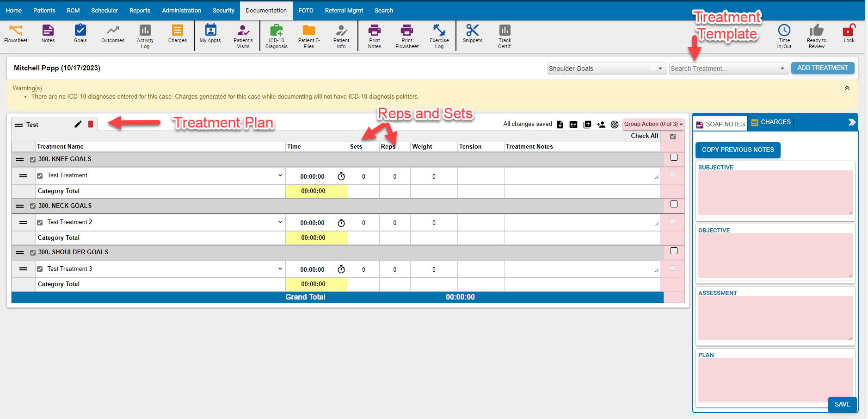Uncheck the Test Treatment 3 checkbox
Screen dimensions: 868x419
click(40, 269)
